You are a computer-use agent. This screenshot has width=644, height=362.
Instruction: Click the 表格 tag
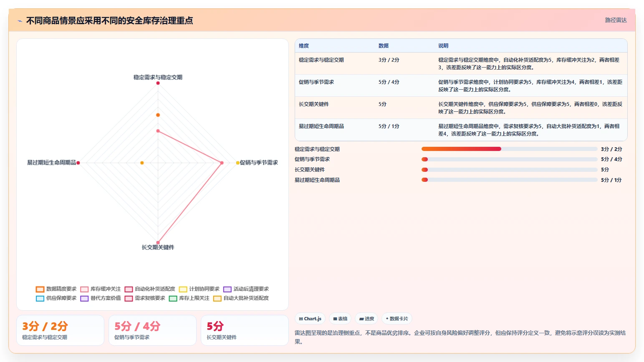coord(340,319)
